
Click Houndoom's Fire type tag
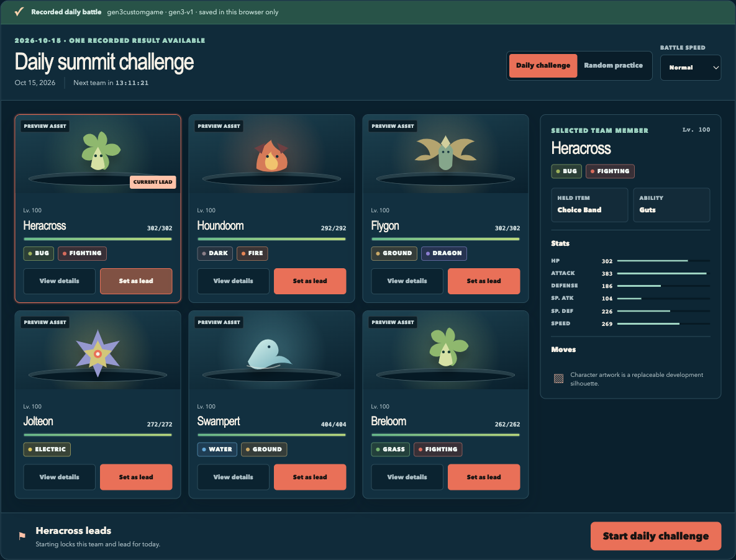coord(252,253)
